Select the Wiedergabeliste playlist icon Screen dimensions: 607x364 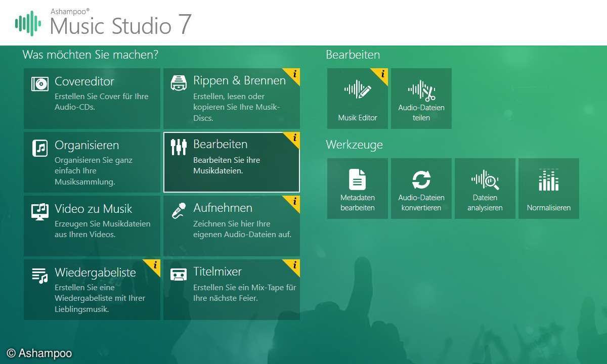(x=39, y=275)
